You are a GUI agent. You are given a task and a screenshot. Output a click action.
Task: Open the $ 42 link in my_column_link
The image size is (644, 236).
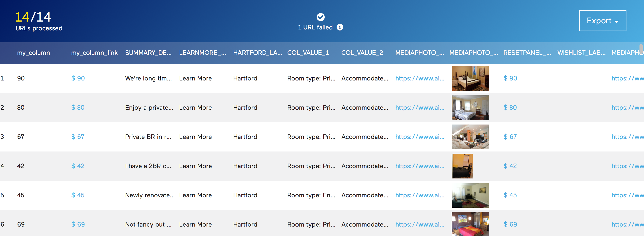(78, 166)
